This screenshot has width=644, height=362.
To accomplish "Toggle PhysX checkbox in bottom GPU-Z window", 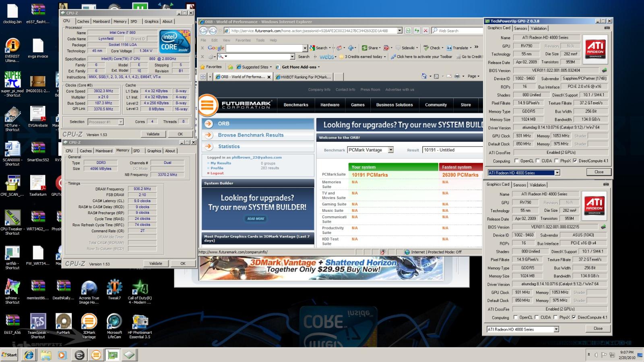I will coord(555,317).
